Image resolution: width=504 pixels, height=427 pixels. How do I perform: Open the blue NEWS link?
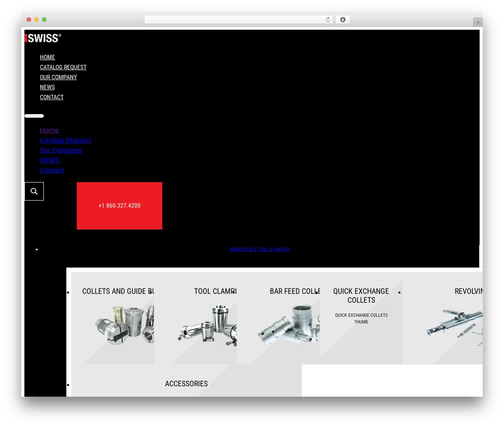50,160
